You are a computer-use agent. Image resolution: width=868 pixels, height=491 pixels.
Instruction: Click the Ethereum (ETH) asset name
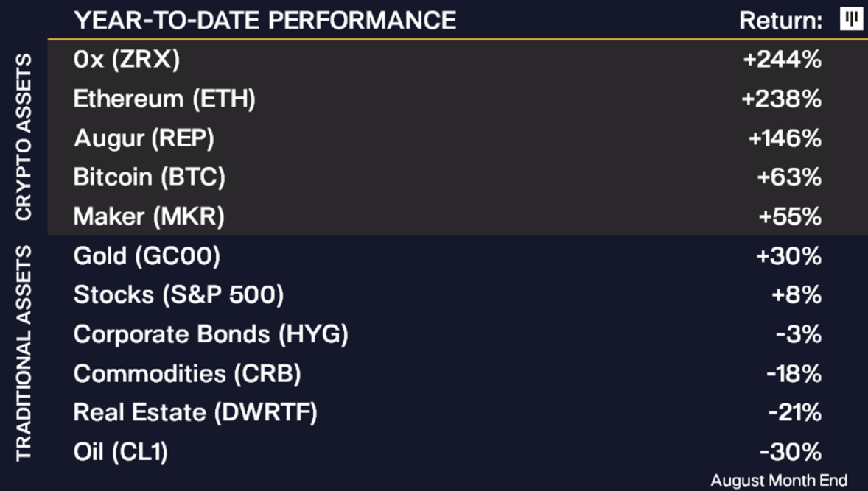tap(164, 99)
